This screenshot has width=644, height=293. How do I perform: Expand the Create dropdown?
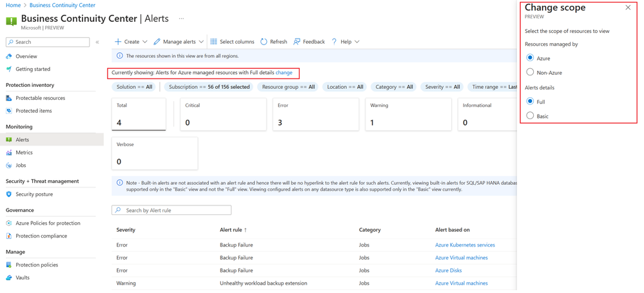[131, 41]
